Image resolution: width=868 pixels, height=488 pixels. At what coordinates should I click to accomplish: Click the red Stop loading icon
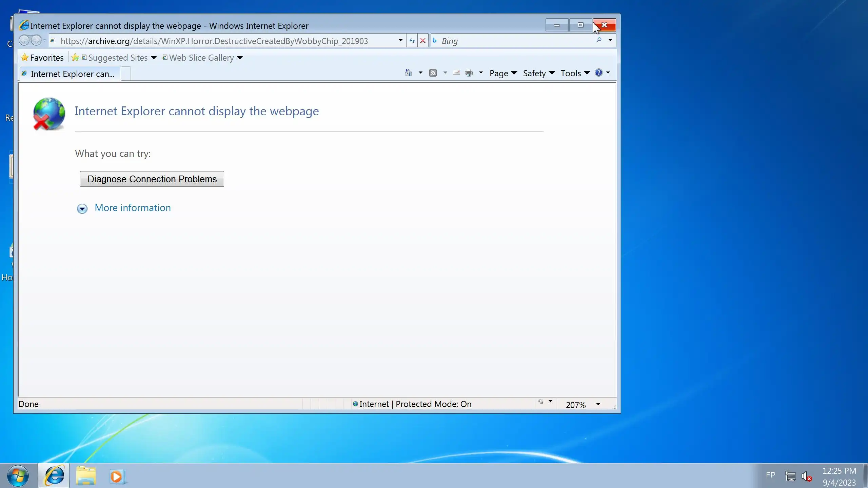(x=423, y=41)
